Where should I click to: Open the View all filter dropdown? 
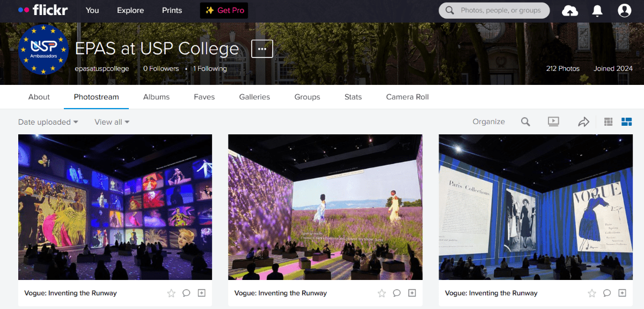[112, 122]
